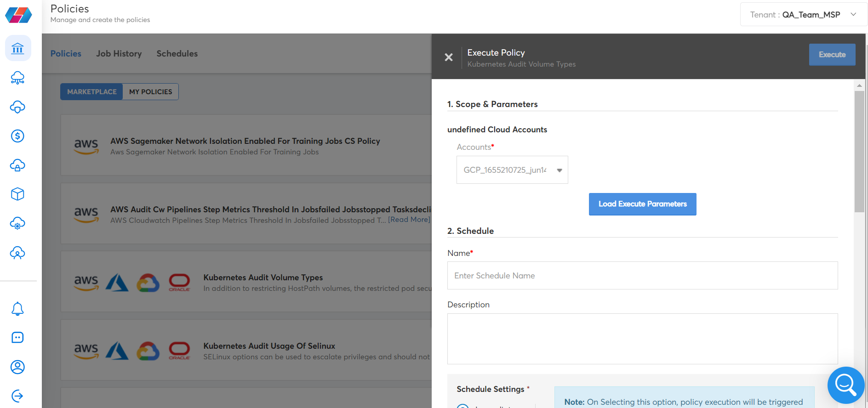Switch to the Job History tab
868x408 pixels.
[x=119, y=54]
